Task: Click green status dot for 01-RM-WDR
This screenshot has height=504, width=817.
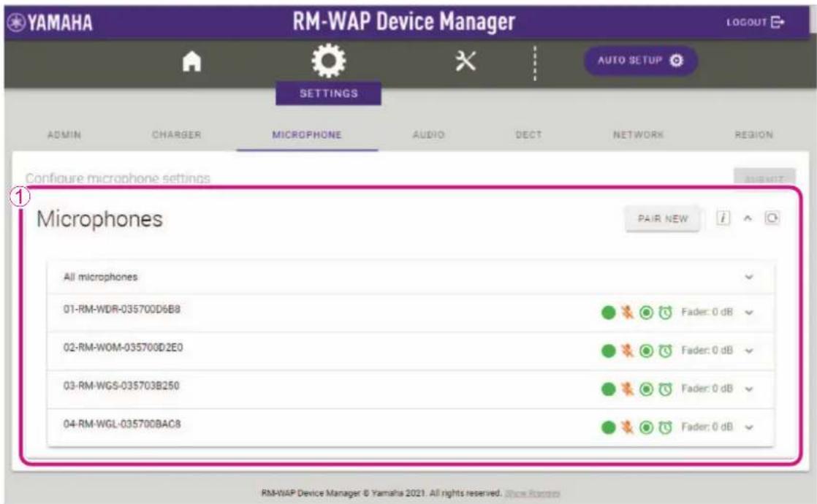Action: coord(608,313)
